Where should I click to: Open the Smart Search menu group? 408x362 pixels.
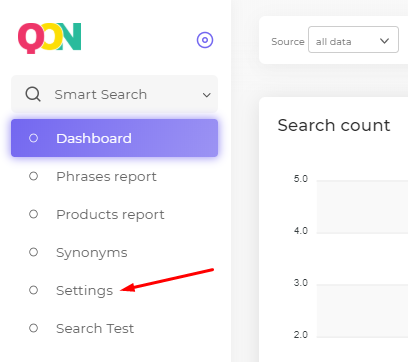(x=114, y=94)
